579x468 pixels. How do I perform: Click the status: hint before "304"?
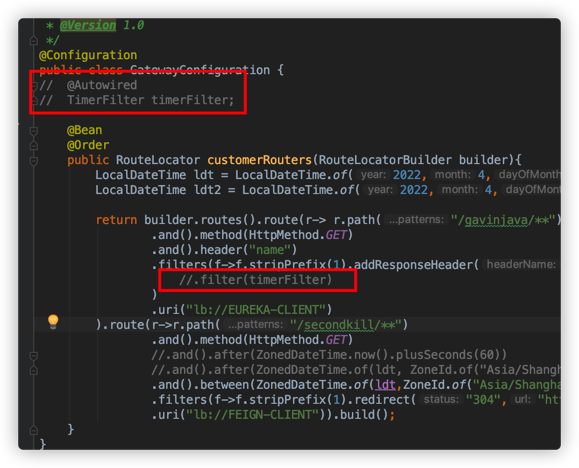pyautogui.click(x=441, y=399)
